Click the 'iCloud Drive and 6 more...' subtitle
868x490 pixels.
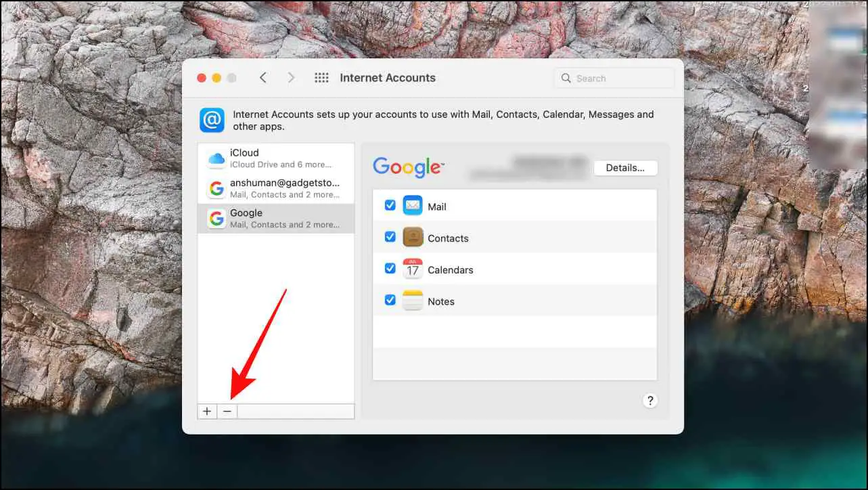(x=281, y=164)
